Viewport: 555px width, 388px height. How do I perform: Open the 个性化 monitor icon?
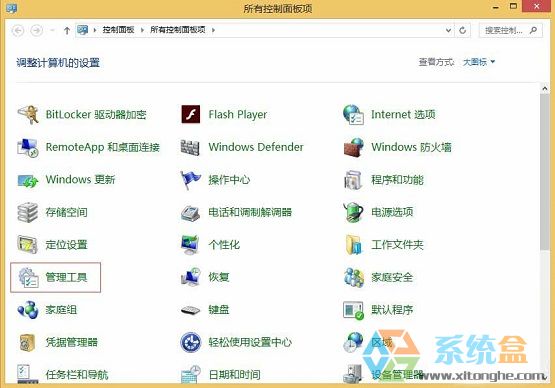pos(190,245)
